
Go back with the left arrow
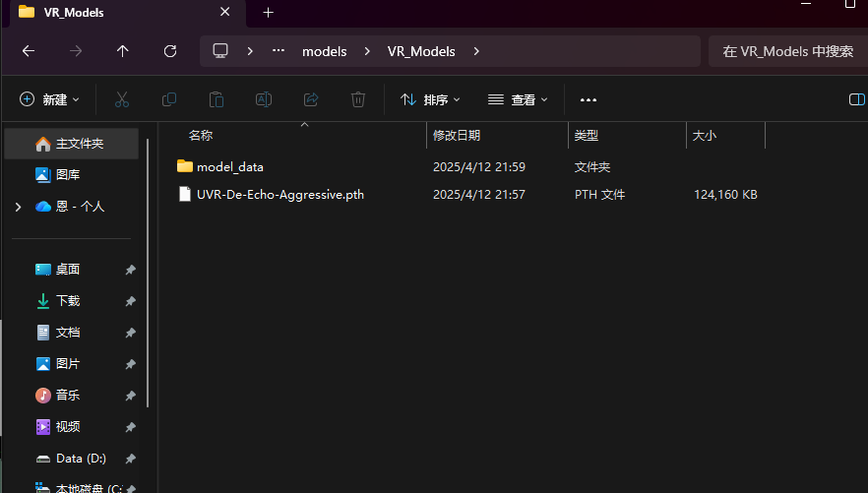click(29, 51)
